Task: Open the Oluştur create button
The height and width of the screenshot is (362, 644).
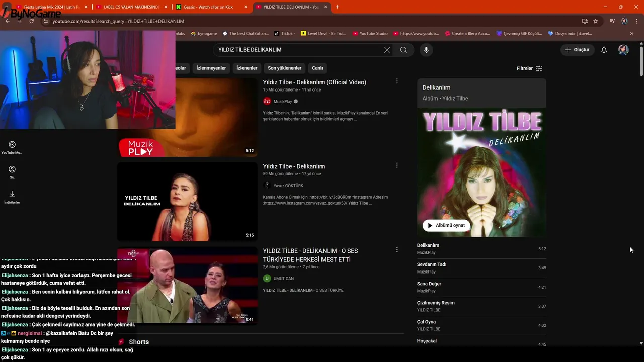Action: pos(578,50)
